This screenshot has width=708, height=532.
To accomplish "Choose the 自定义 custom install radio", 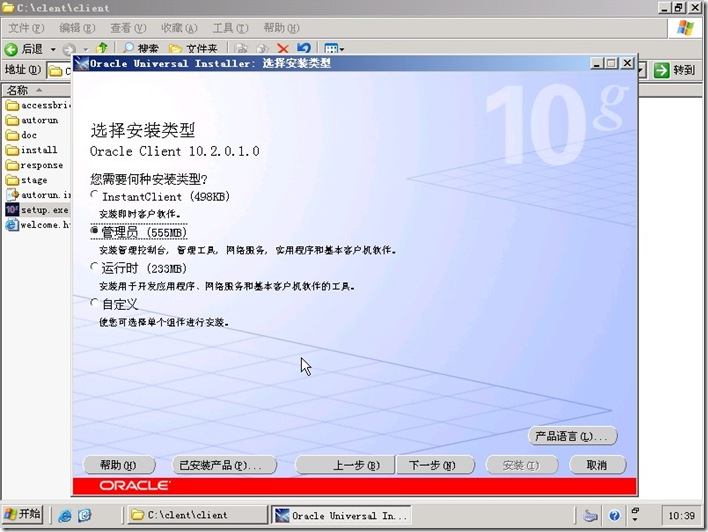I will click(x=94, y=303).
